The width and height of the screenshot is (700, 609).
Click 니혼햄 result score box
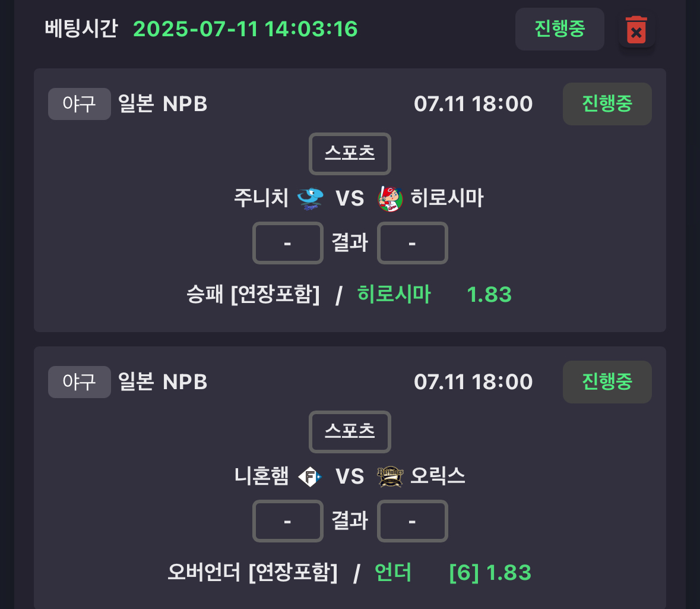pos(287,521)
